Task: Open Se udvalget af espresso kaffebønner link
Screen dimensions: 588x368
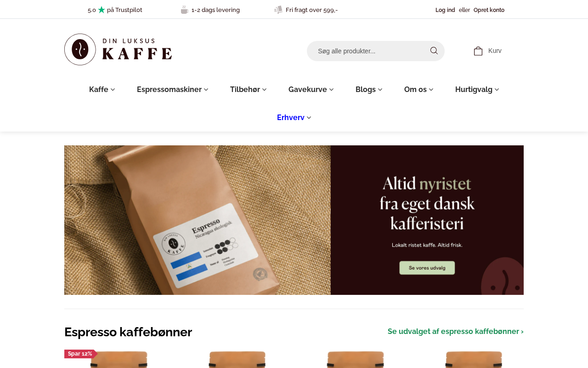Action: coord(456,332)
